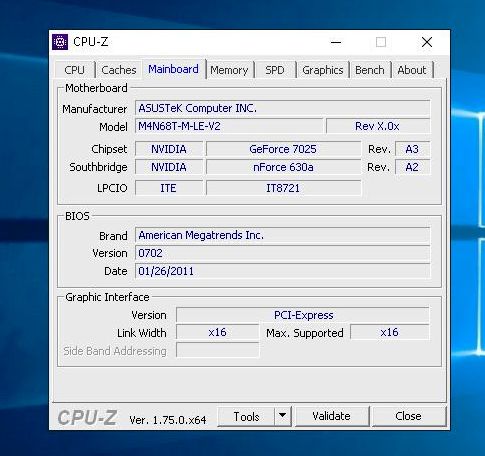Show the About tab
Image resolution: width=485 pixels, height=456 pixels.
(412, 70)
